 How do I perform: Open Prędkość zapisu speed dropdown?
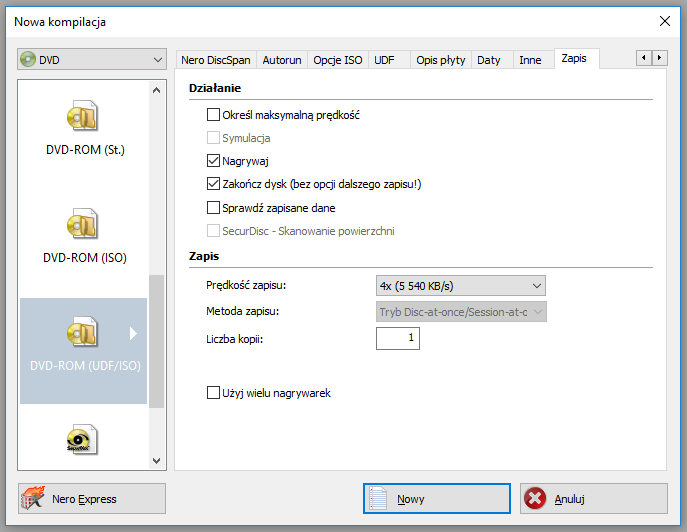point(460,286)
